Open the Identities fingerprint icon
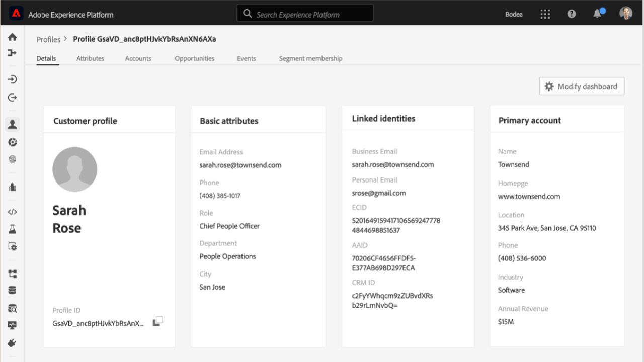The height and width of the screenshot is (362, 644). coord(13,159)
